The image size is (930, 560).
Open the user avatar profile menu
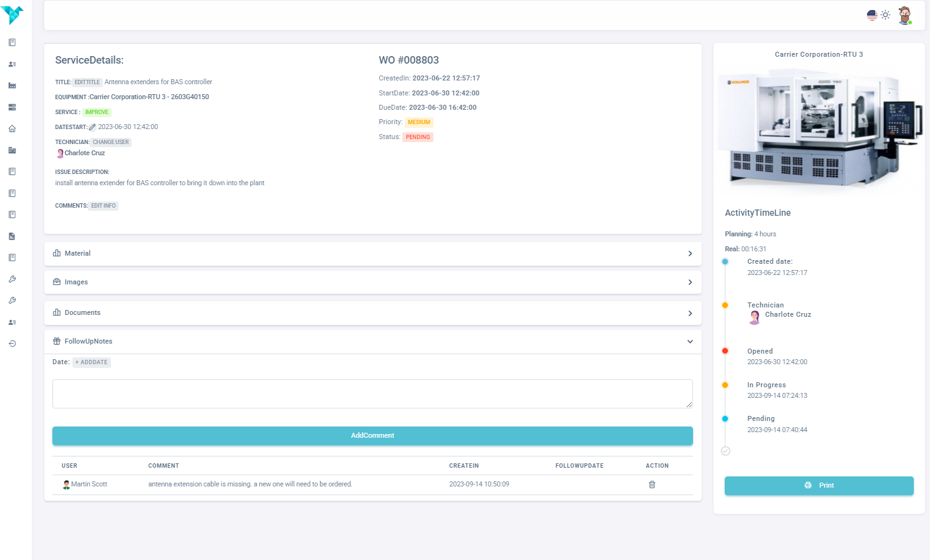point(904,15)
